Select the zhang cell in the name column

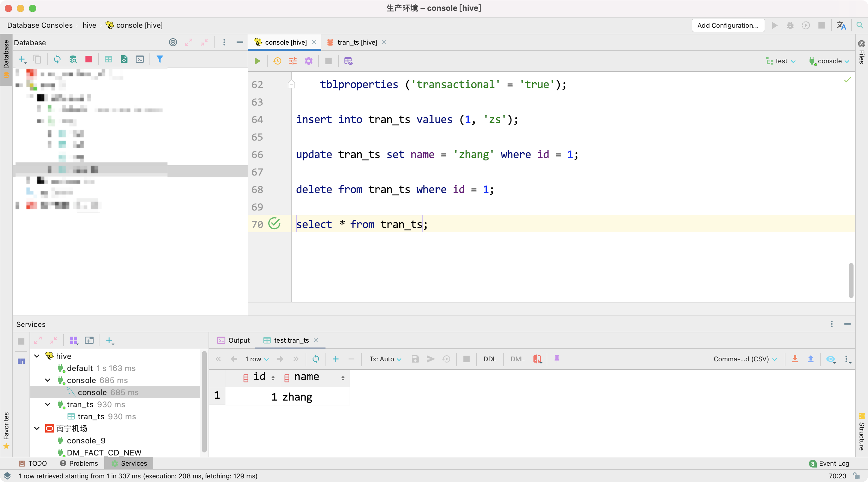pos(314,397)
